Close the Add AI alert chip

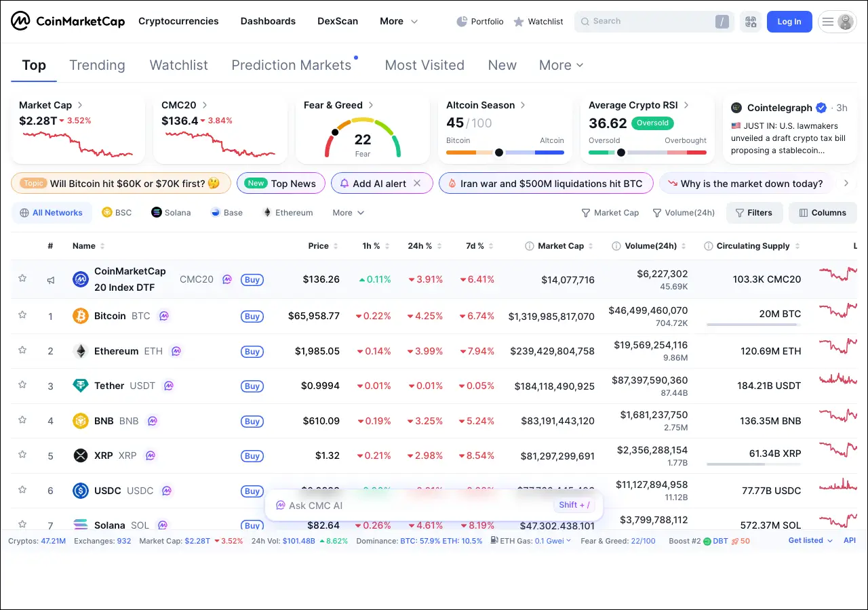[x=417, y=183]
